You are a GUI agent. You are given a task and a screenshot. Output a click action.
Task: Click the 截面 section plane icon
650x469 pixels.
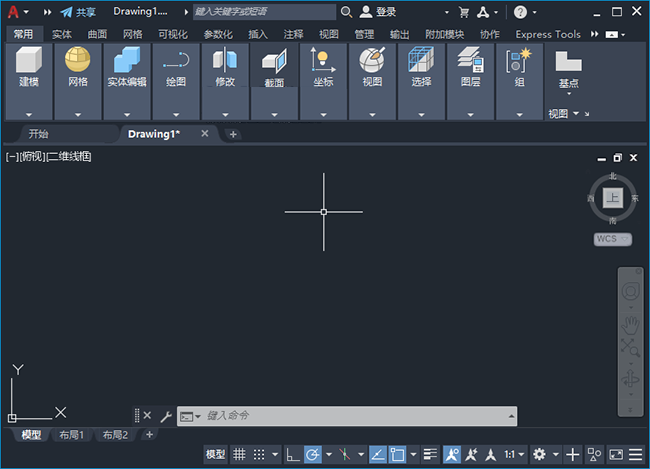click(x=273, y=63)
